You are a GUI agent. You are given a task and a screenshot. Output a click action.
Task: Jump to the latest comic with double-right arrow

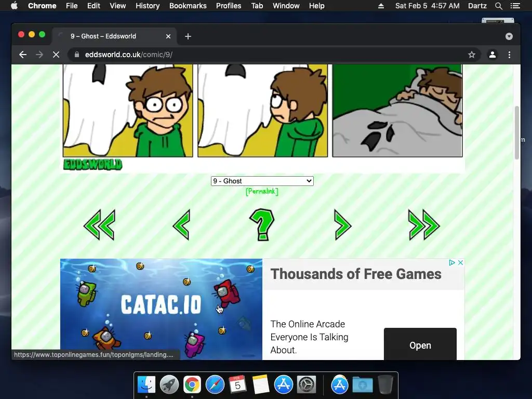click(424, 224)
